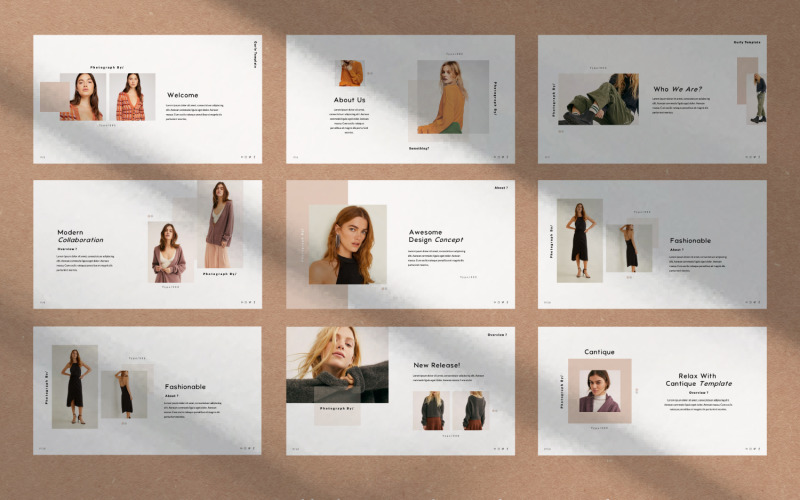This screenshot has width=800, height=500.
Task: Click the "Who We Are?" title
Action: coord(677,89)
